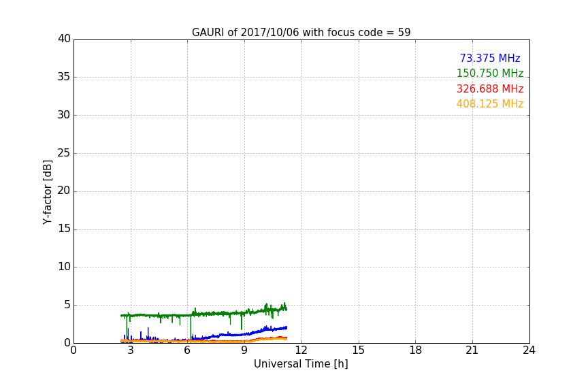Select the green 150.750 MHz legend label
This screenshot has width=588, height=392.
point(490,73)
